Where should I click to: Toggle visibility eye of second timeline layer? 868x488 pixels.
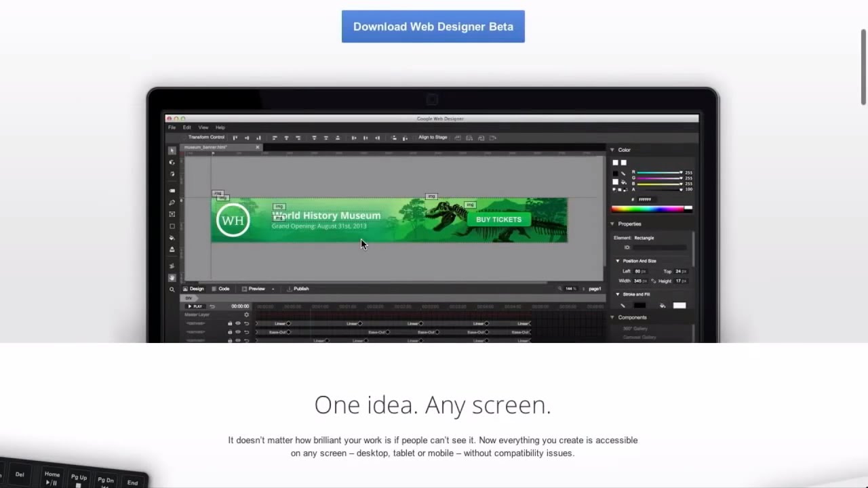(x=238, y=332)
